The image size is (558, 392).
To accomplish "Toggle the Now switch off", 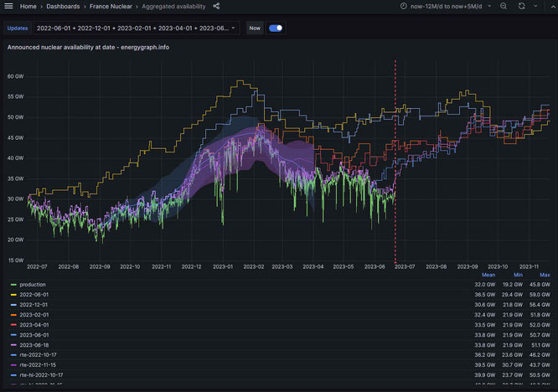I will (x=276, y=28).
